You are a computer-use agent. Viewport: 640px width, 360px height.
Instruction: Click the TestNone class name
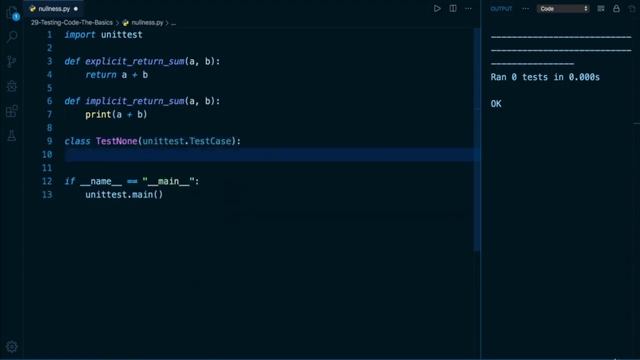pyautogui.click(x=116, y=141)
